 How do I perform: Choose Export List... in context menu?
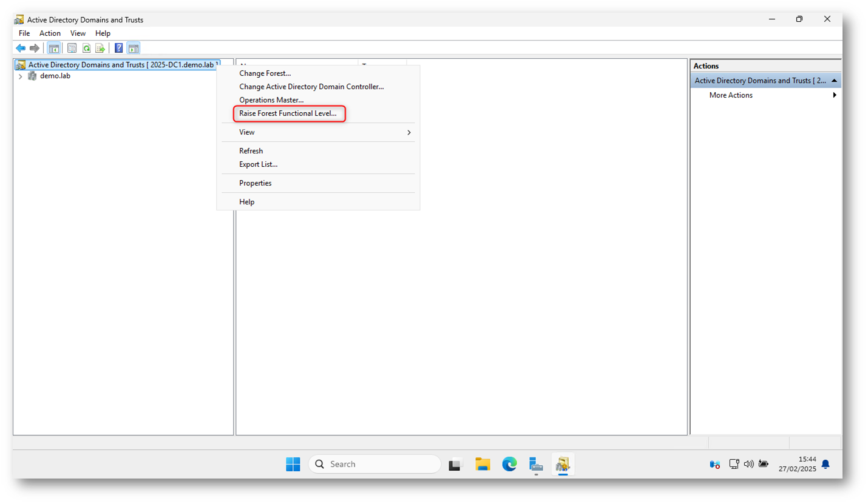318,164
